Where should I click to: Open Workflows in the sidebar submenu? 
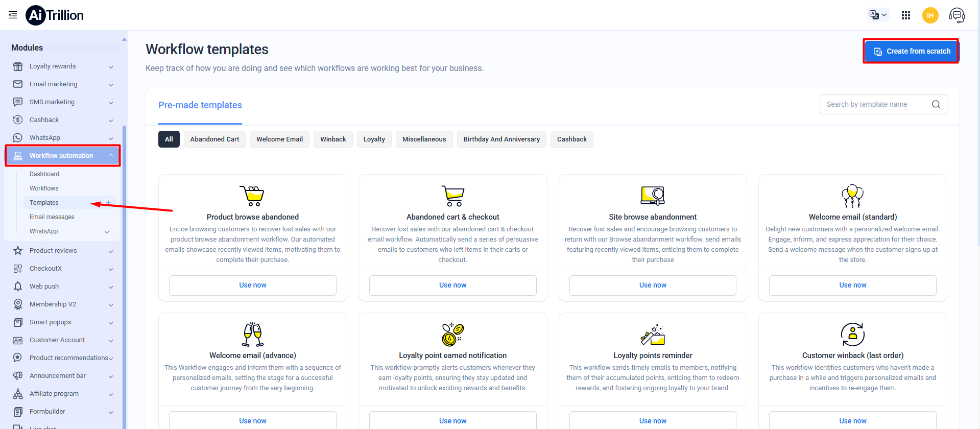coord(44,188)
